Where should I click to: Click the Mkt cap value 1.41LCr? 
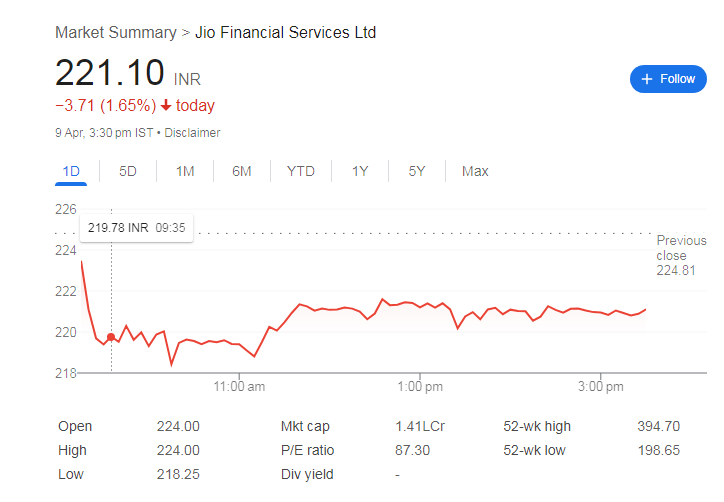(x=420, y=426)
